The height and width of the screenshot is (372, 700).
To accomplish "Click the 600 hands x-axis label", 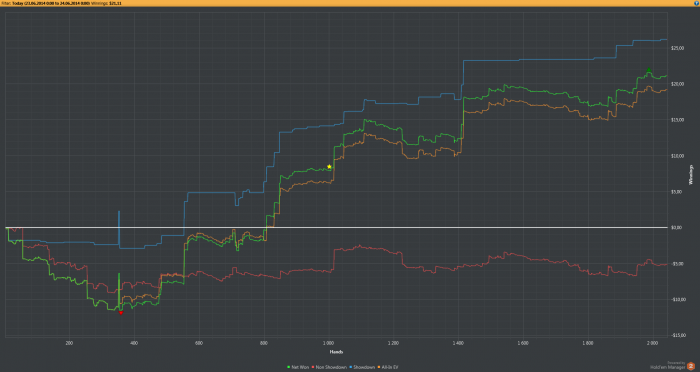I will coord(199,343).
